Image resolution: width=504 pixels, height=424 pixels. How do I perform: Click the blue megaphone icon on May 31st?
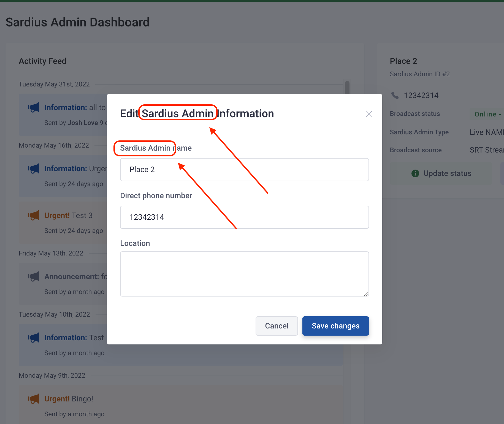pos(34,107)
